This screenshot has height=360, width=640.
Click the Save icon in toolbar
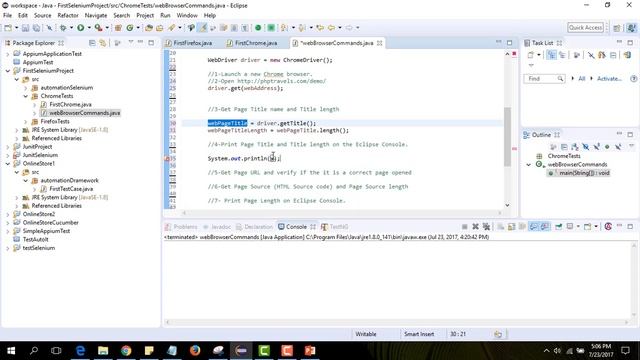point(25,28)
